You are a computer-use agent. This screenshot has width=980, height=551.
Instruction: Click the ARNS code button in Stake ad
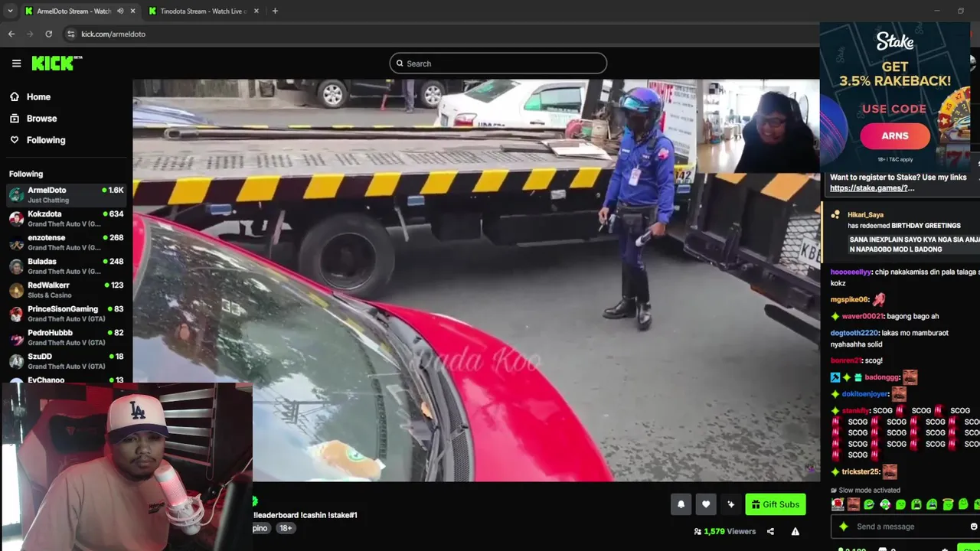(894, 136)
